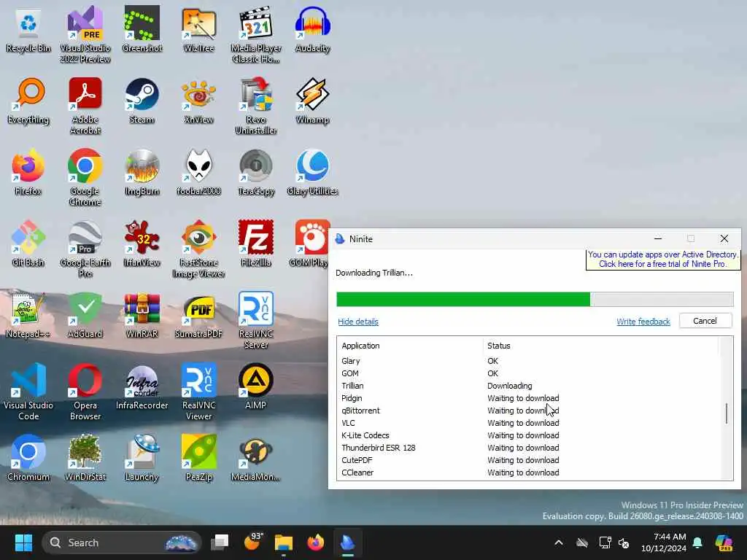Screen dimensions: 747x560
Task: Select the K-Lite Codecs row
Action: (528, 435)
